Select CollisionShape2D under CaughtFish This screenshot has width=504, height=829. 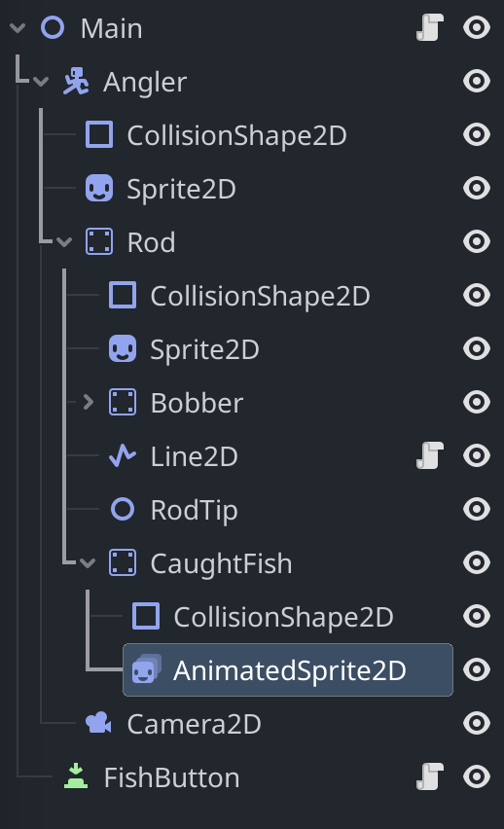[x=283, y=617]
